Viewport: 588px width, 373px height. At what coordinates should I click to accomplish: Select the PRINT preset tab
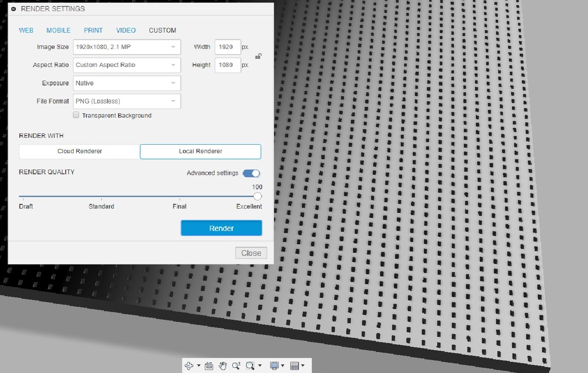pos(93,30)
